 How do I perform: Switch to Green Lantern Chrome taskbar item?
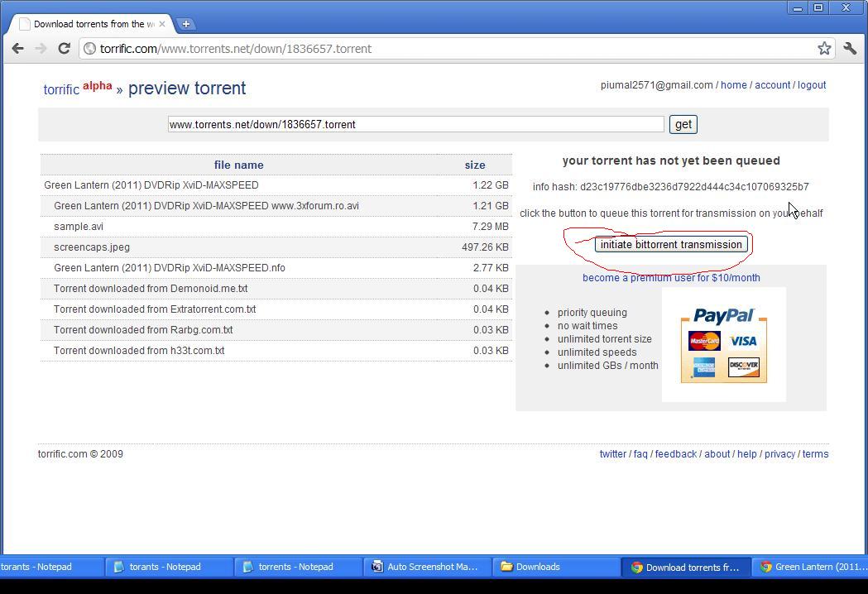pyautogui.click(x=809, y=567)
